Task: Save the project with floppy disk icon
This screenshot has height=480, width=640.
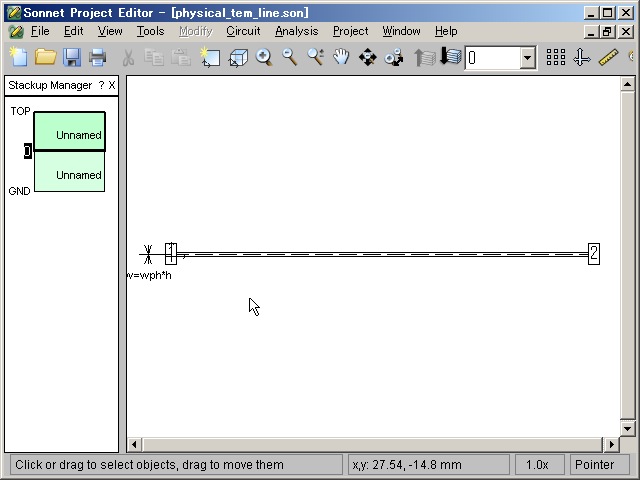Action: tap(72, 57)
